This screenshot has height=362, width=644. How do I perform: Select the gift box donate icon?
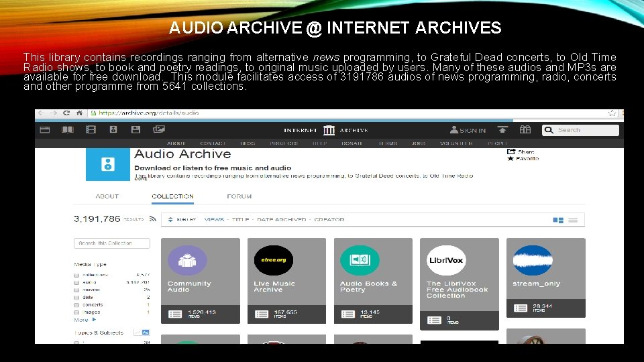525,129
